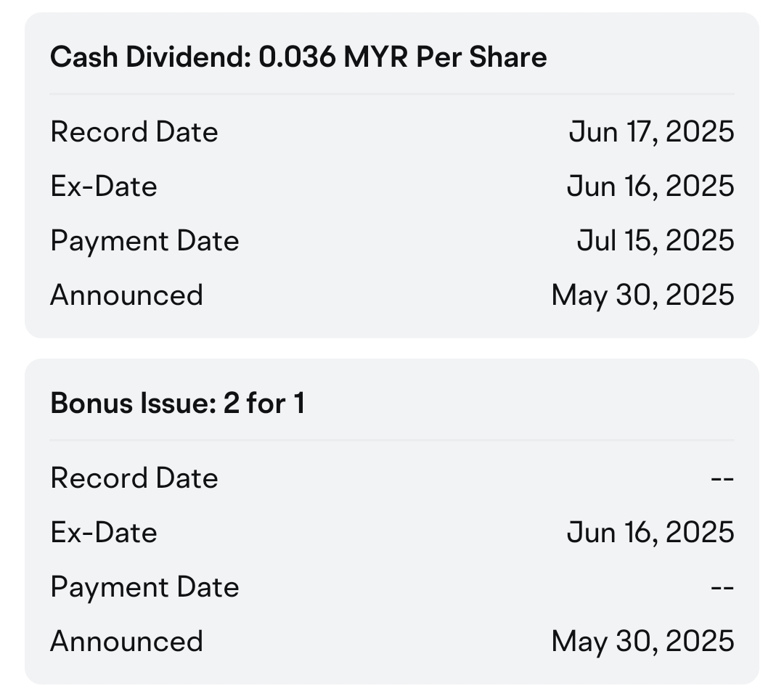Screen dimensions: 784x691
Task: Select May 30, 2025 in Bonus Issue card
Action: (x=643, y=641)
